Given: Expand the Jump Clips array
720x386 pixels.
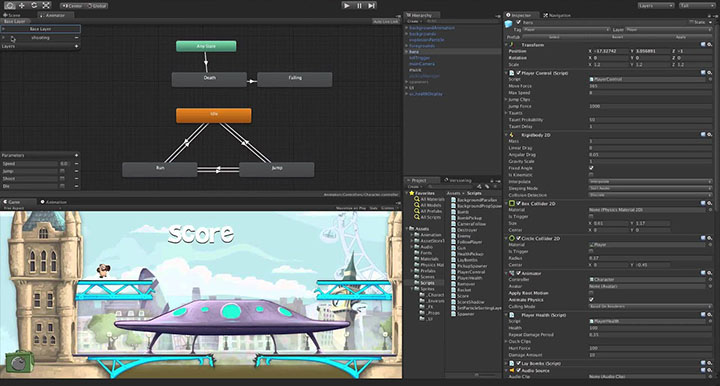Looking at the screenshot, I should (506, 99).
